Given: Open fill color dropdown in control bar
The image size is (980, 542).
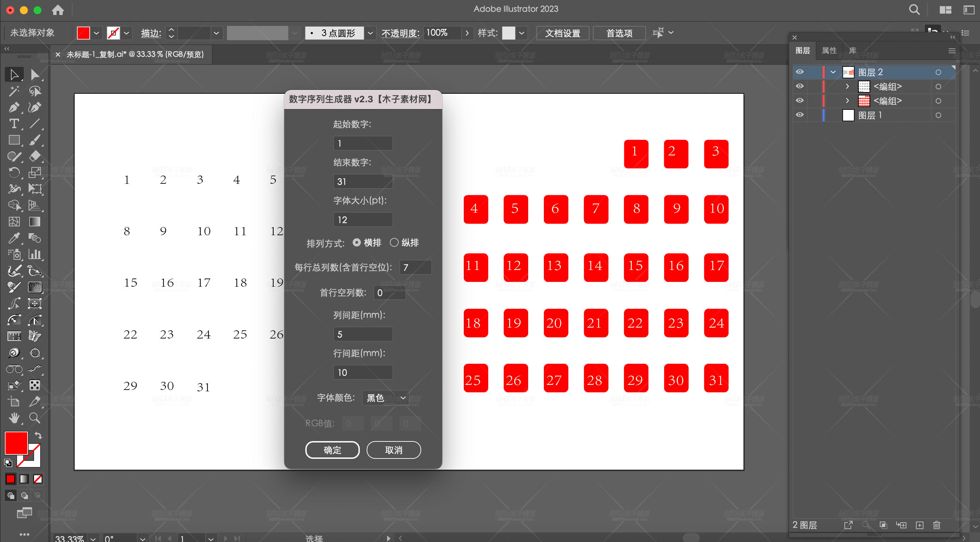Looking at the screenshot, I should 96,33.
